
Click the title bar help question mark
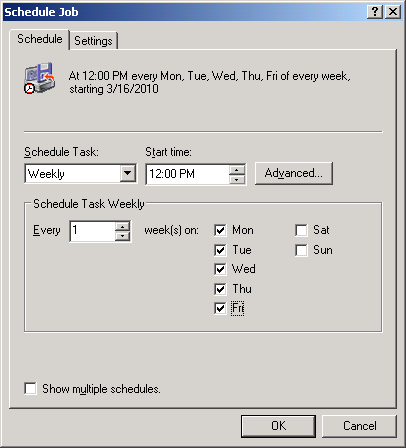click(x=375, y=12)
